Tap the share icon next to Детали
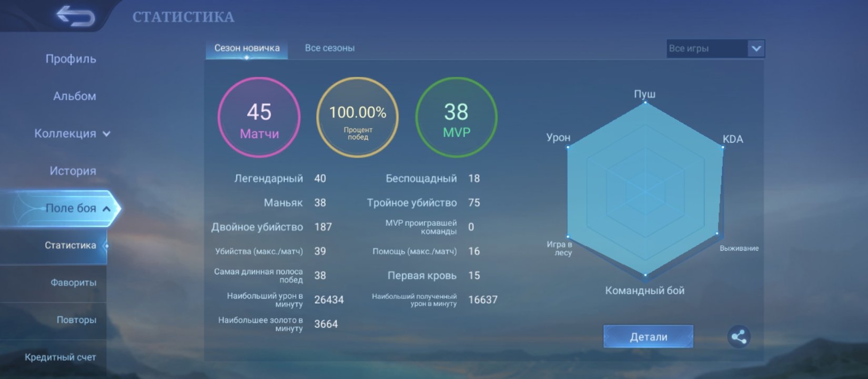This screenshot has height=379, width=868. (739, 337)
